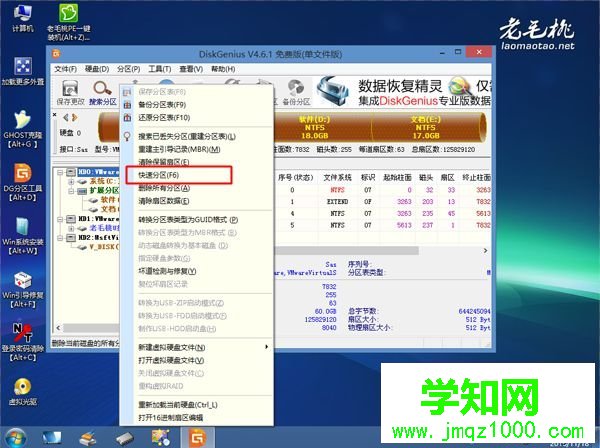Open 老毛桃PE一键装机 desktop shortcut

click(x=68, y=22)
